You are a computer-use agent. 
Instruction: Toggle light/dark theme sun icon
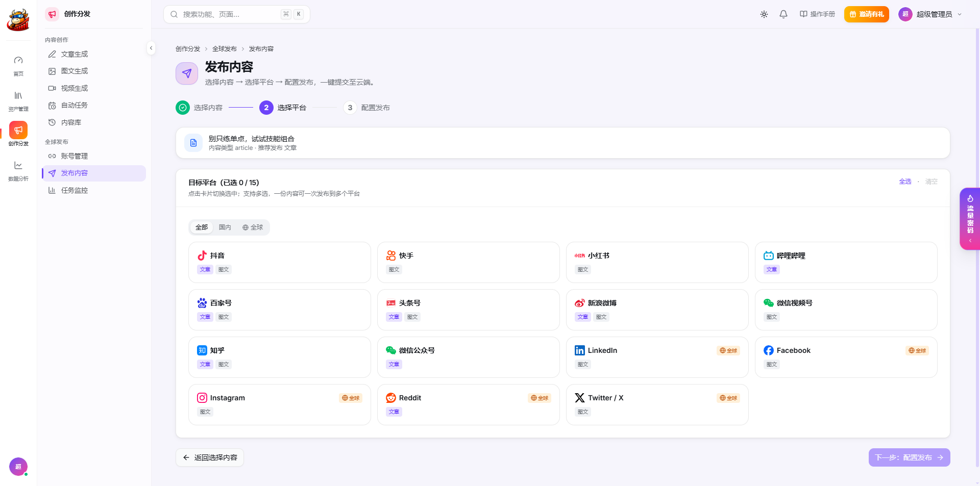764,14
